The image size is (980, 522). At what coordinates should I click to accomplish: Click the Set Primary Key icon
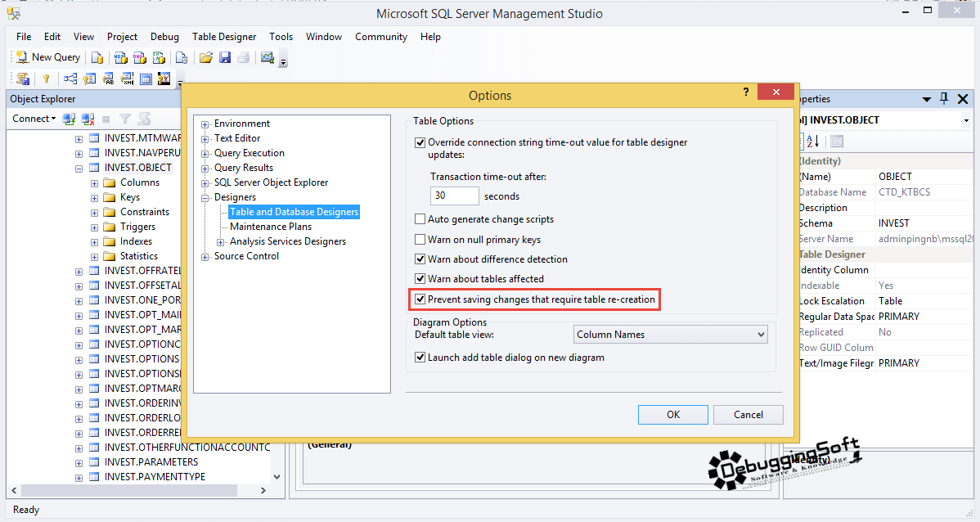(46, 79)
